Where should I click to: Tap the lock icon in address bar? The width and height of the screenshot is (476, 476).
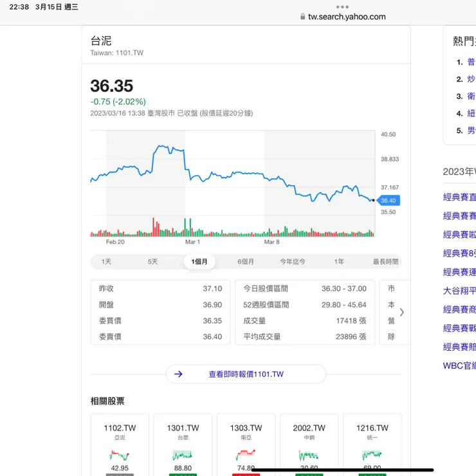tap(302, 17)
